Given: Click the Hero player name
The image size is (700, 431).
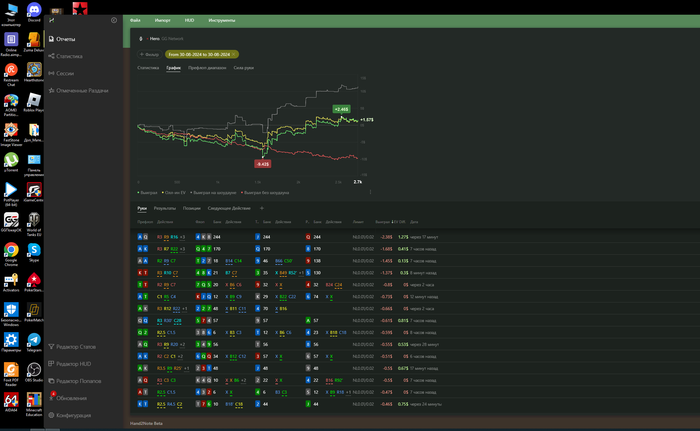Looking at the screenshot, I should tap(154, 39).
